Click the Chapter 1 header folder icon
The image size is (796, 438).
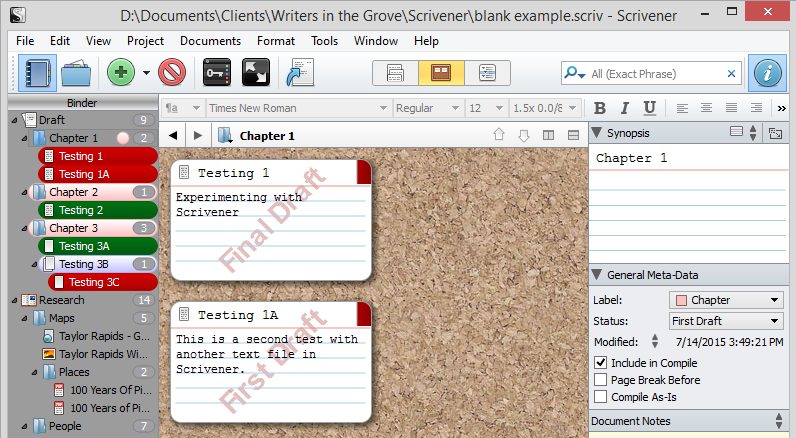[x=225, y=136]
